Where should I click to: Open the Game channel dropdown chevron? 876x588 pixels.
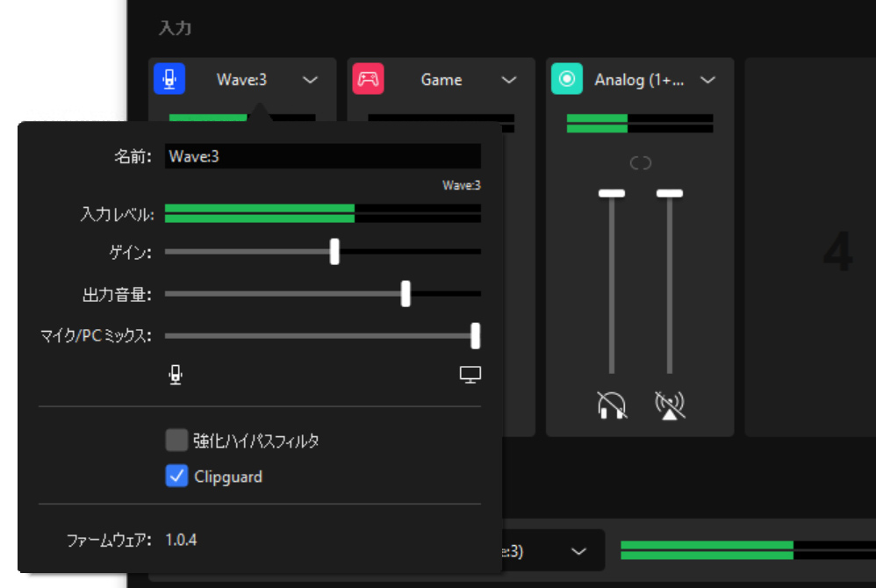pos(509,80)
